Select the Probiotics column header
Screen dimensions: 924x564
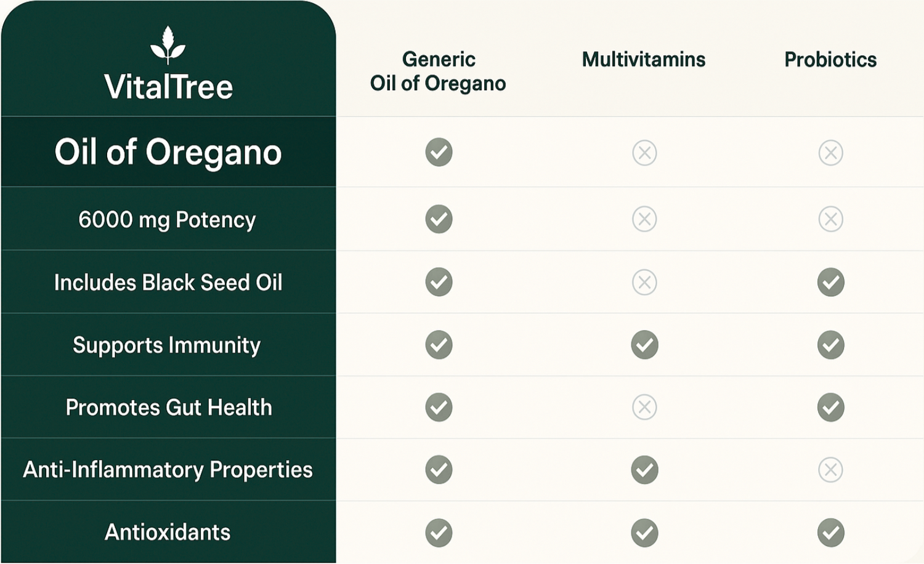pyautogui.click(x=830, y=60)
